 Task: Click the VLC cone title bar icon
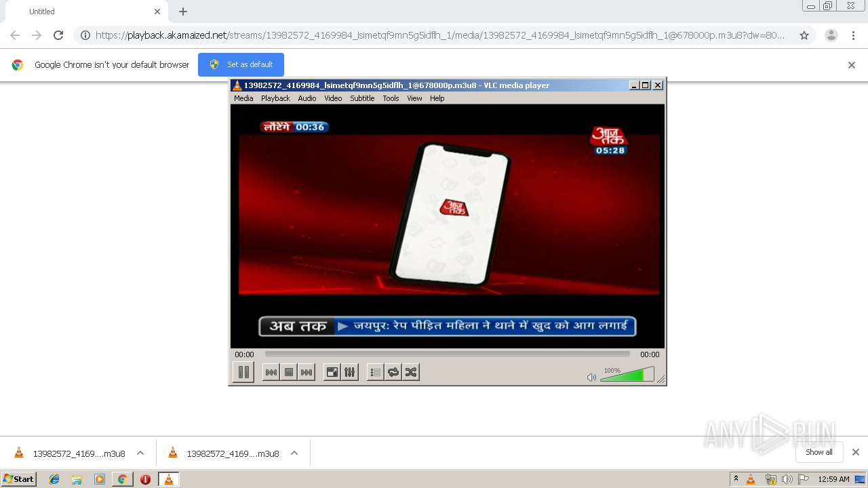(x=237, y=85)
